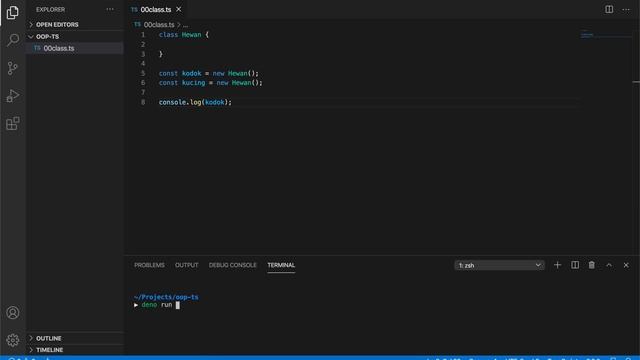640x360 pixels.
Task: Click the EXPLORER sidebar title
Action: 50,9
